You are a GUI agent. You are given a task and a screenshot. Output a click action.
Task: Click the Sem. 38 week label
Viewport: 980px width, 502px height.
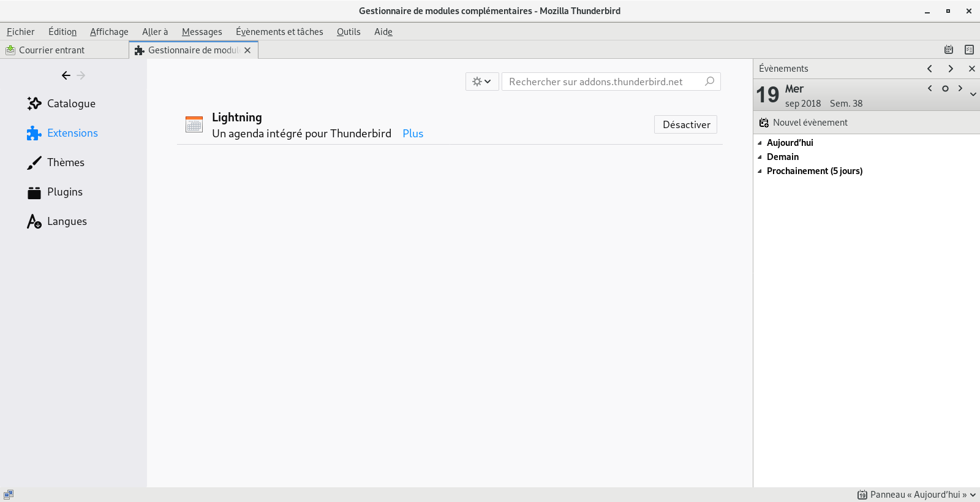[x=846, y=104]
